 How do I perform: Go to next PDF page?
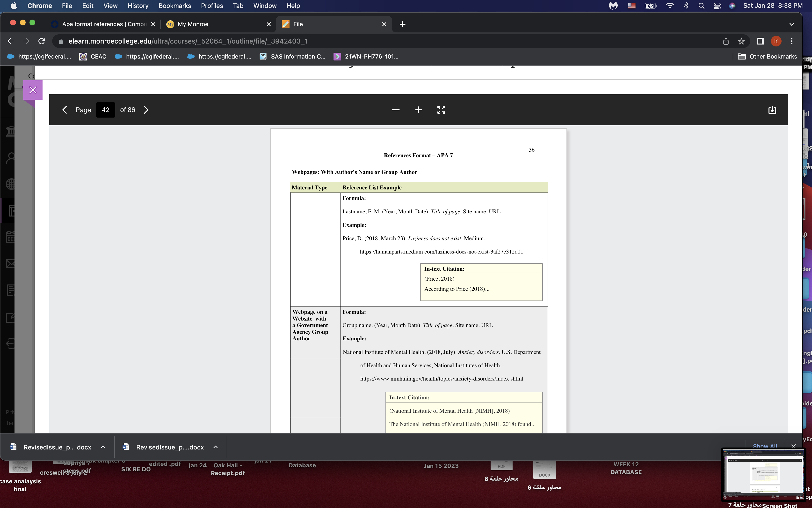[x=146, y=110]
